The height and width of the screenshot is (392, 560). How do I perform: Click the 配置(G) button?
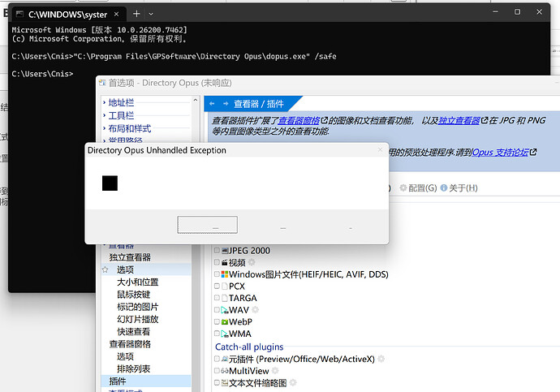coord(418,187)
